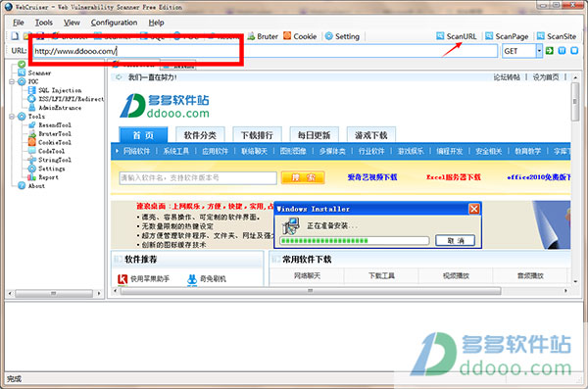Click the Scanner magnifier icon in tree
This screenshot has width=588, height=389.
(x=22, y=73)
